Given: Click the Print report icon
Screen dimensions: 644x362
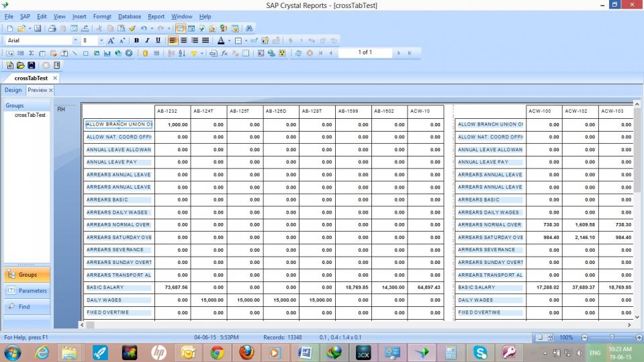Looking at the screenshot, I should tap(53, 29).
